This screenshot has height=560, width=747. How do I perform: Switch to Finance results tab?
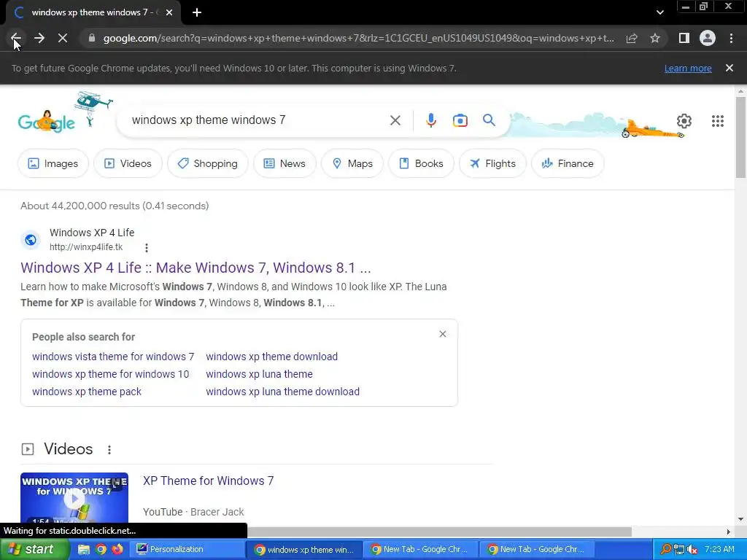click(x=568, y=163)
